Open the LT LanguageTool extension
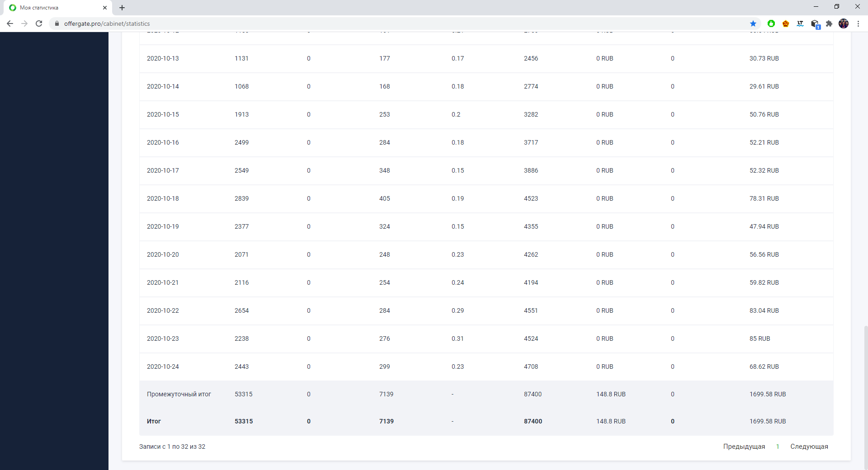This screenshot has height=470, width=868. click(x=800, y=23)
